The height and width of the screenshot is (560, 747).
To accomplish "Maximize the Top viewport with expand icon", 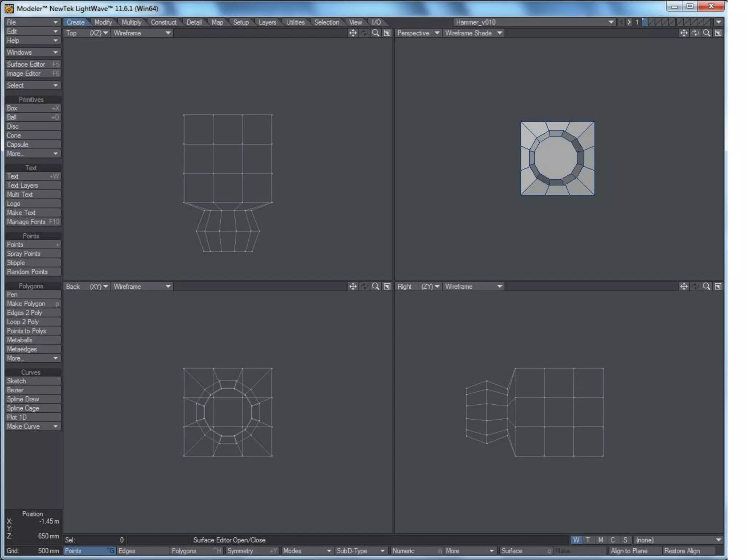I will (x=387, y=33).
